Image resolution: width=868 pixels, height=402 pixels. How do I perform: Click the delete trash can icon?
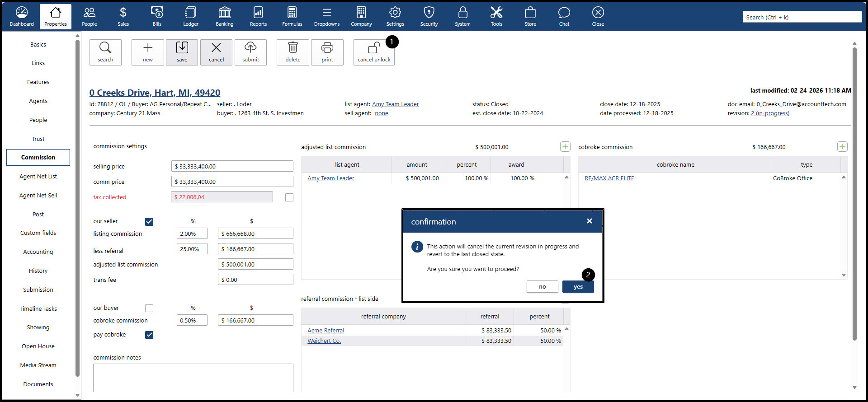[293, 48]
